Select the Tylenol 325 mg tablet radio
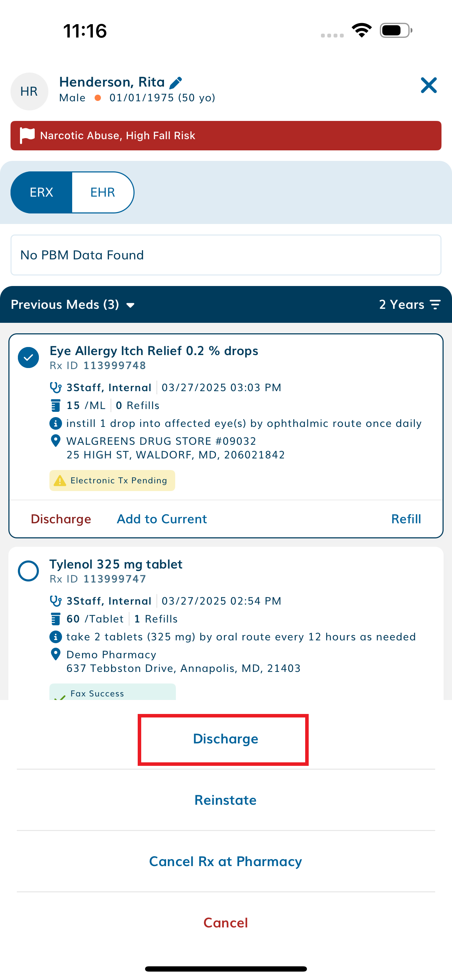This screenshot has width=452, height=980. point(28,571)
